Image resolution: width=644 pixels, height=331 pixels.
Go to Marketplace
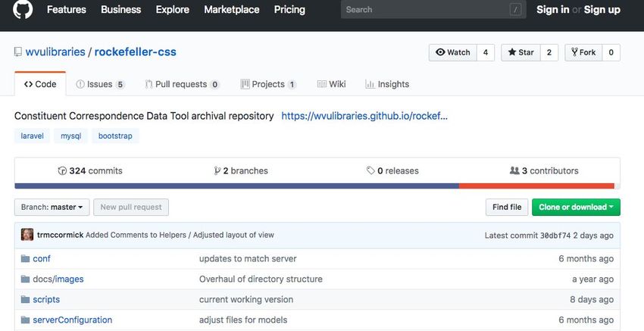tap(232, 9)
